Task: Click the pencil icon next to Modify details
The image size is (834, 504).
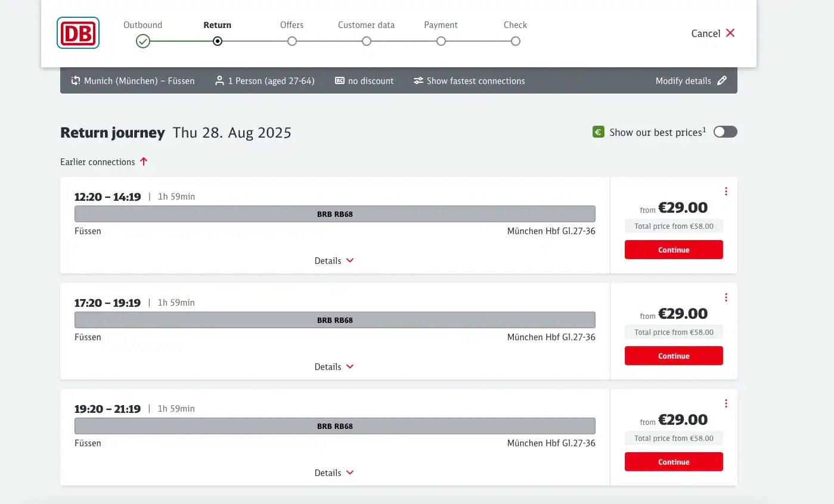Action: point(722,80)
